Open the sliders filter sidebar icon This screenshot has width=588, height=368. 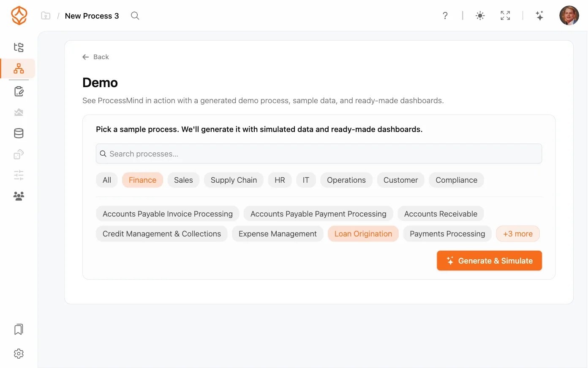pos(19,175)
